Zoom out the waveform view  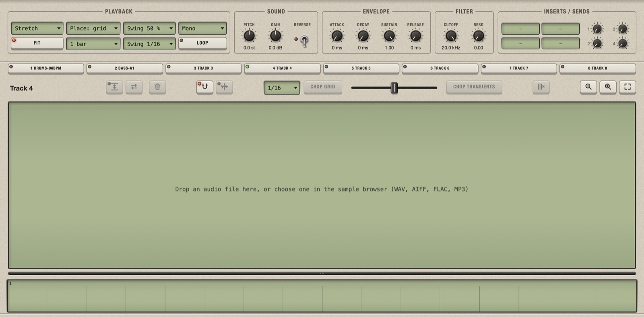pyautogui.click(x=588, y=87)
